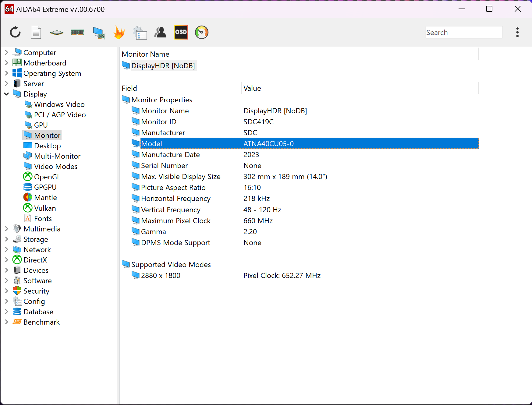Open the checklist report wizard icon
Screen dimensions: 532x405
click(x=140, y=33)
